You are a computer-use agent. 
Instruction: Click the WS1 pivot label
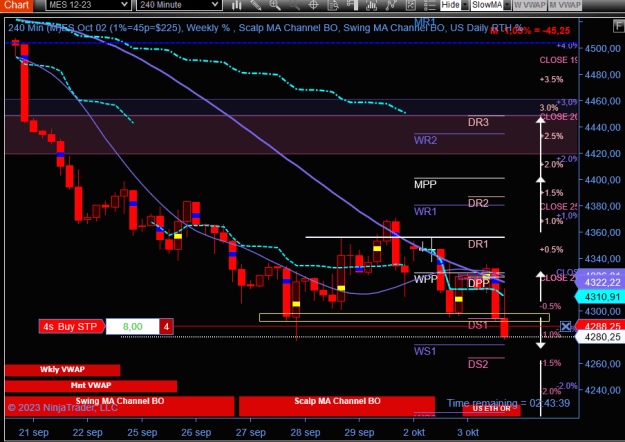(425, 351)
